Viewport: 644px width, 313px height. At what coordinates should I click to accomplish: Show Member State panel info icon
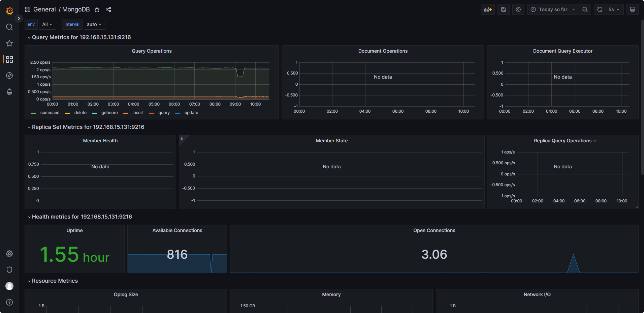[182, 138]
